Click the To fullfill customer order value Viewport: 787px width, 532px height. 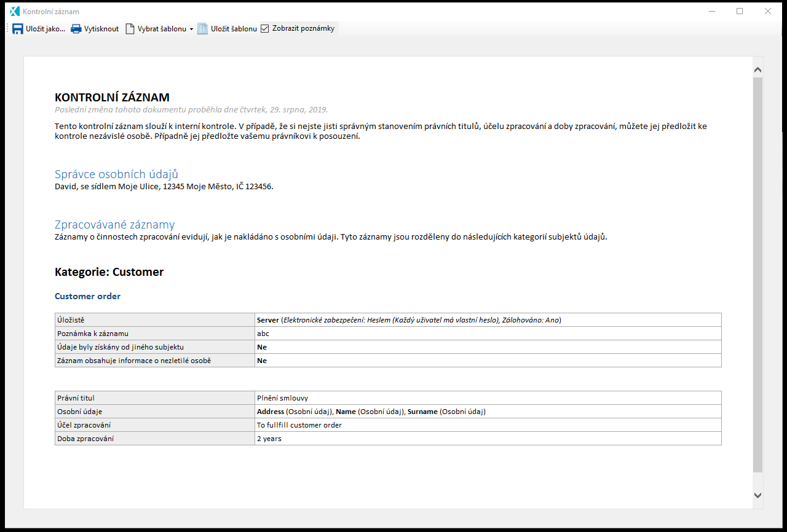[x=299, y=425]
